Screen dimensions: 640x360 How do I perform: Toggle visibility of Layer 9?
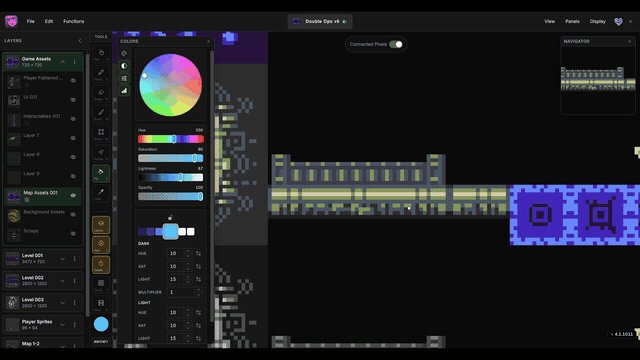click(x=73, y=176)
